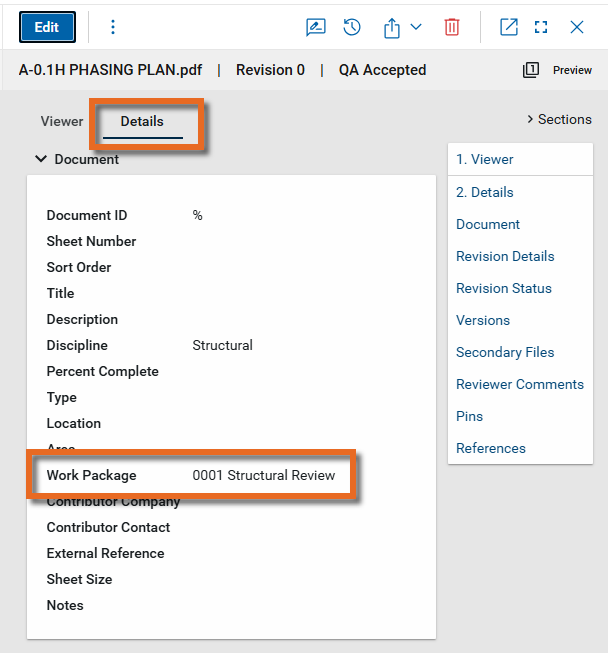The width and height of the screenshot is (608, 653).
Task: Jump to Revision Details section
Action: point(505,256)
